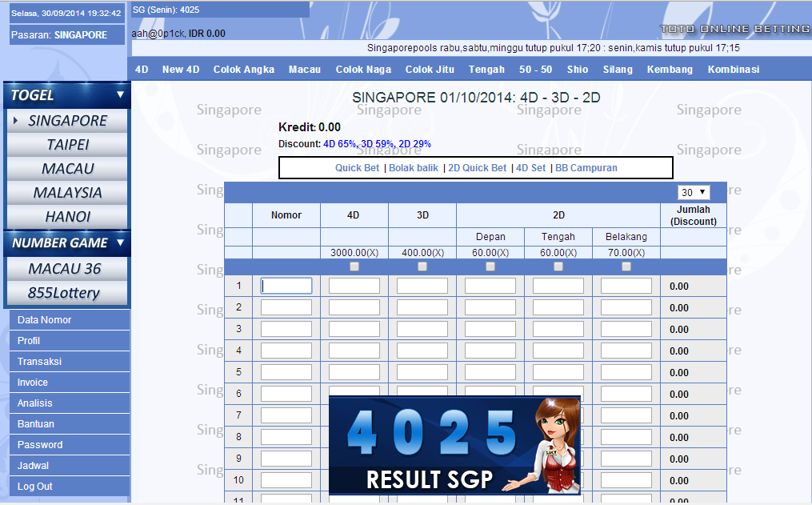Open Transaksi page

(70, 361)
